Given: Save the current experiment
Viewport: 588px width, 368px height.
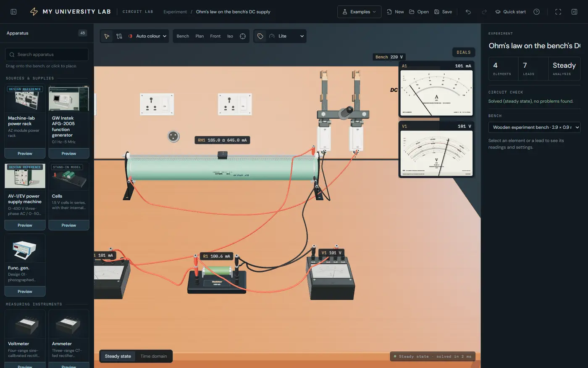Looking at the screenshot, I should [x=443, y=12].
